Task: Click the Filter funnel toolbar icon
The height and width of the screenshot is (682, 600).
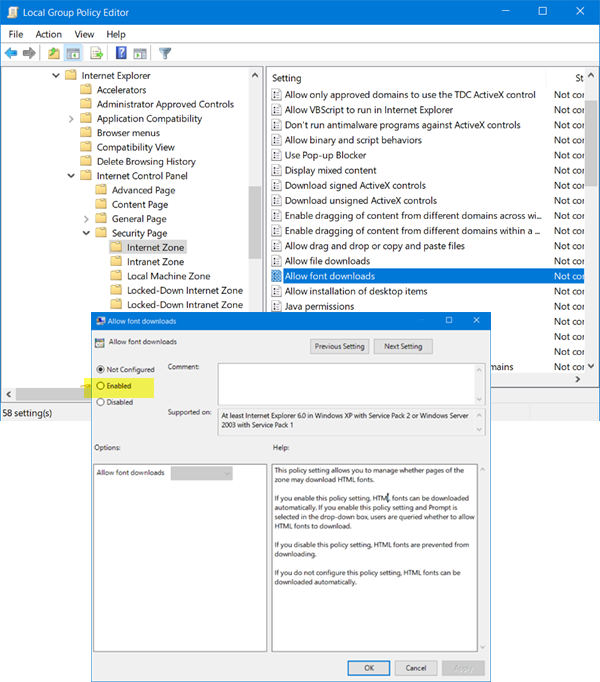Action: 165,53
